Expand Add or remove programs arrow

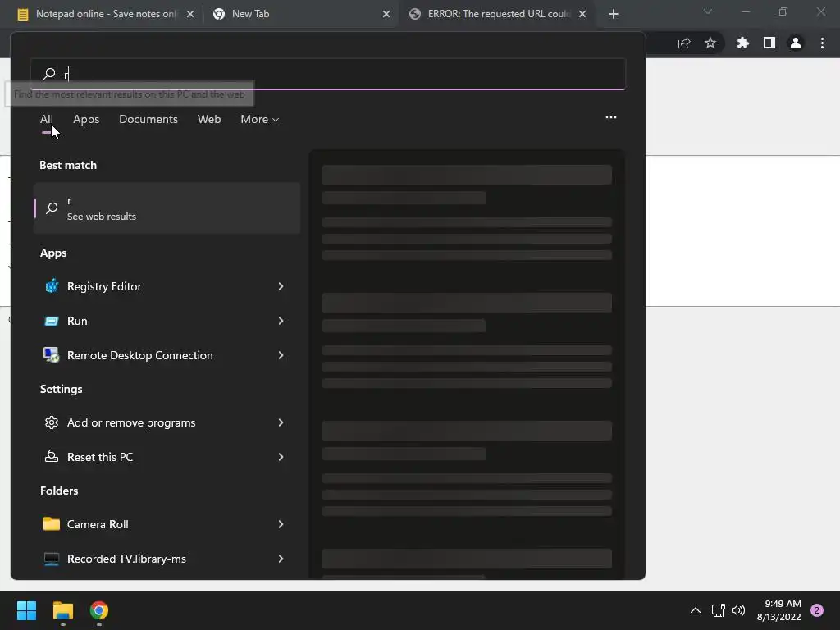point(281,422)
